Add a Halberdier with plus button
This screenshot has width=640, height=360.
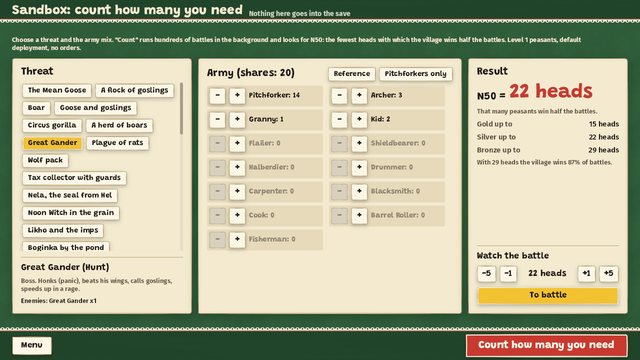237,167
